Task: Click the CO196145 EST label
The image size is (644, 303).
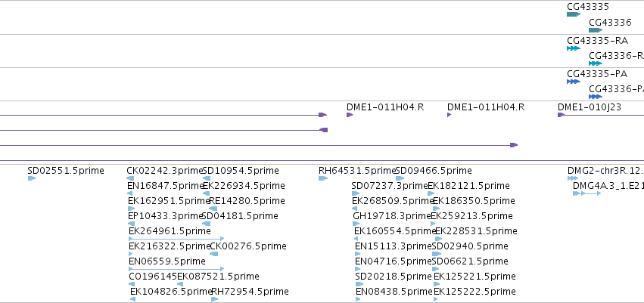Action: pyautogui.click(x=153, y=277)
